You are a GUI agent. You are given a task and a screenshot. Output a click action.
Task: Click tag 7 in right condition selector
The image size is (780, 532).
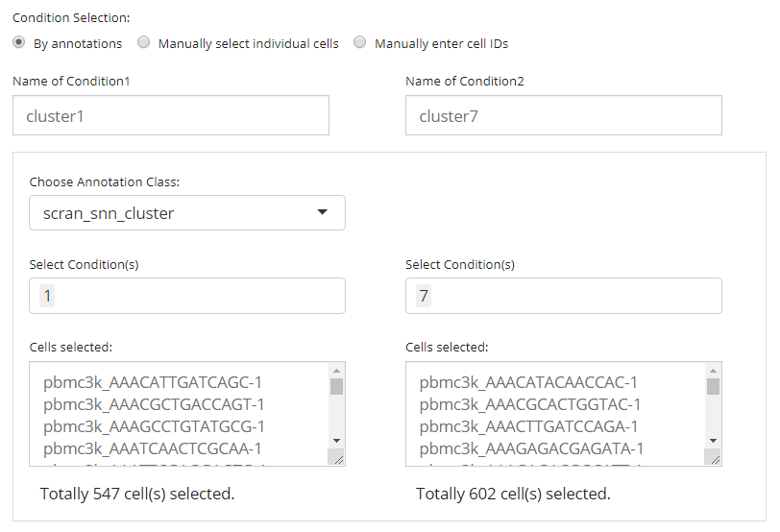coord(423,296)
